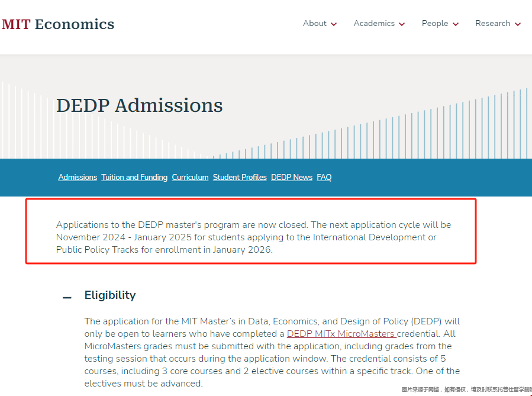Select the text 'November 2024 - January 2025'
Image resolution: width=532 pixels, height=396 pixels.
coord(124,237)
